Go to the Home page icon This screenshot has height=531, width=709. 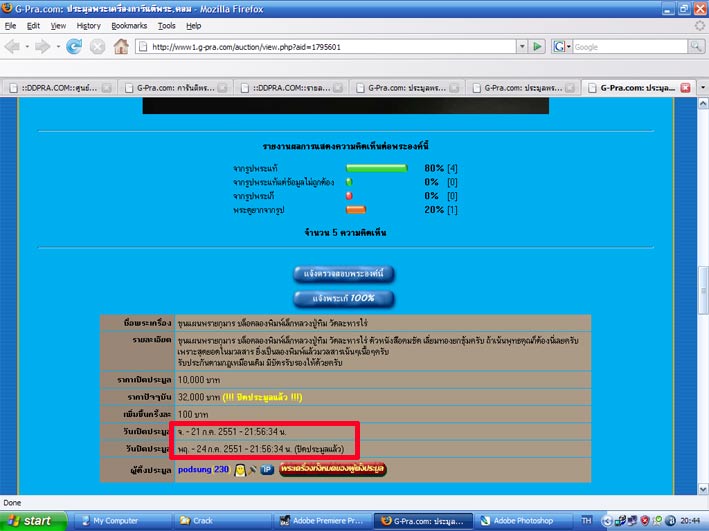point(121,46)
